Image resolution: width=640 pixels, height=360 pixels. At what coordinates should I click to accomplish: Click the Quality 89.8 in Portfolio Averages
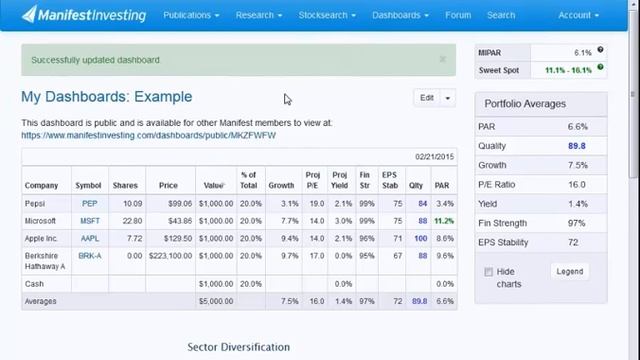click(x=577, y=146)
